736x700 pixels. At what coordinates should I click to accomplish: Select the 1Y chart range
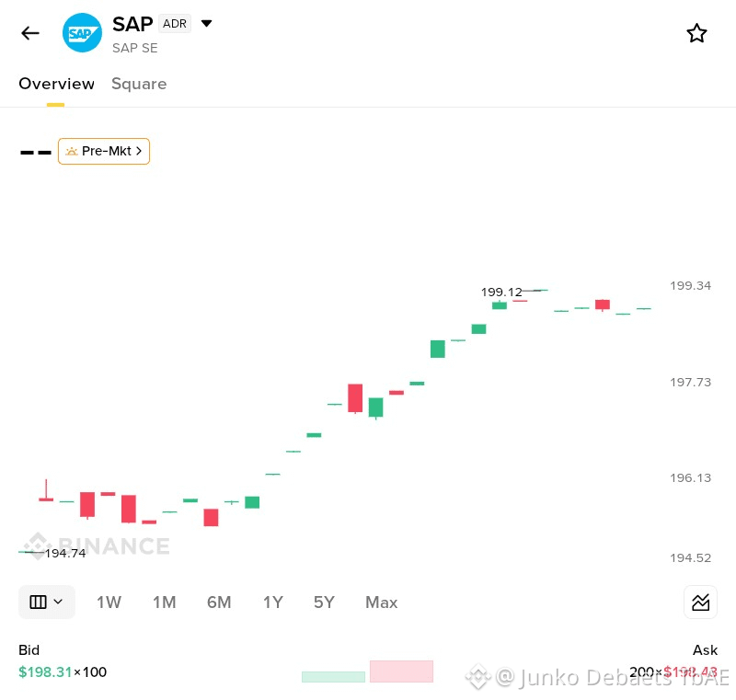[272, 602]
